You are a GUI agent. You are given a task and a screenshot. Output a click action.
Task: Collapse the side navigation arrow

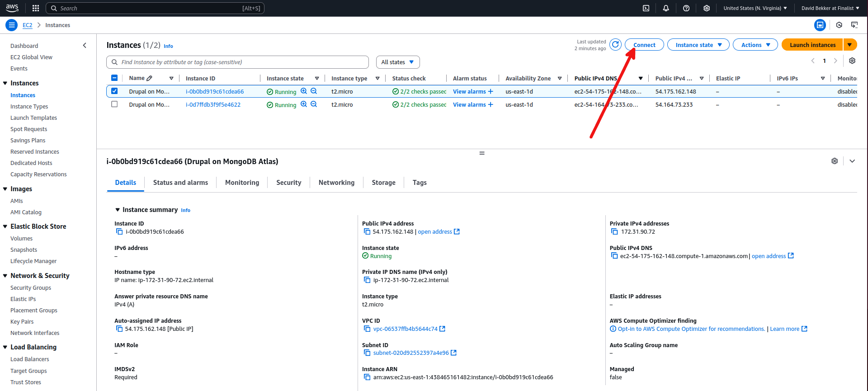click(85, 46)
